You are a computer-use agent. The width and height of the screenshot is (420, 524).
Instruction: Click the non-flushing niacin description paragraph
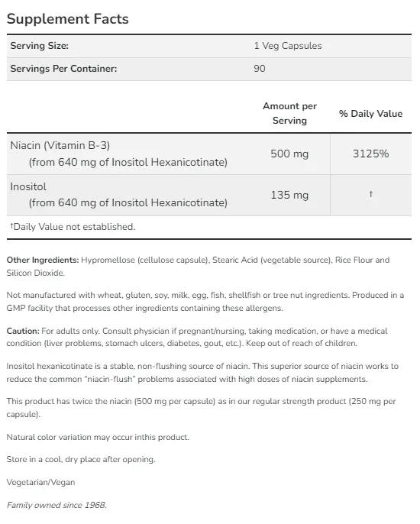coord(202,373)
